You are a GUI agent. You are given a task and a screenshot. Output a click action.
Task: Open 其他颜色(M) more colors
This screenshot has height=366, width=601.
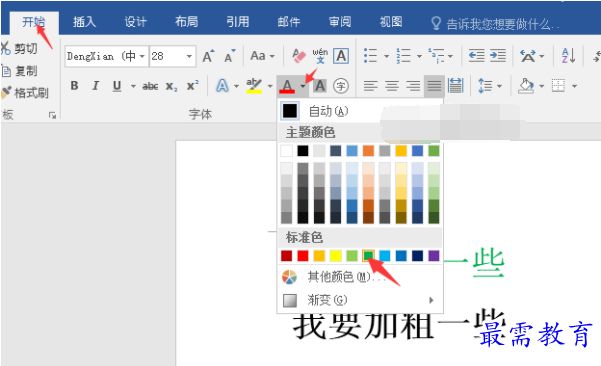point(360,276)
